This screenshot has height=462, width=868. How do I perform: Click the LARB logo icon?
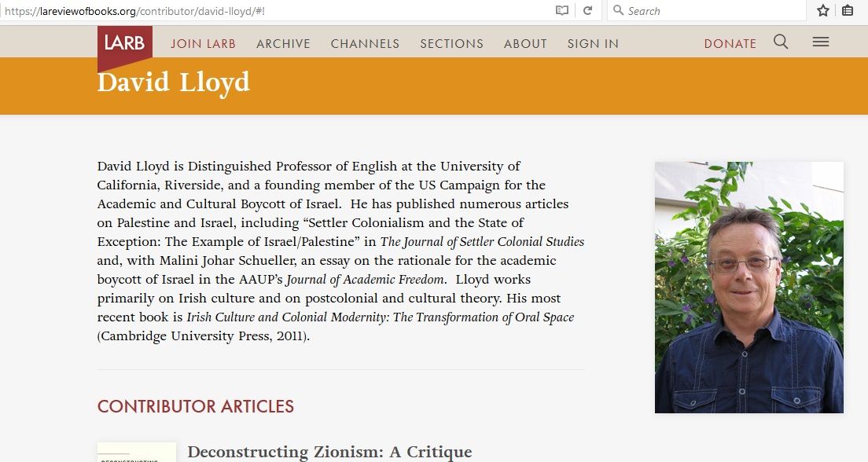124,44
